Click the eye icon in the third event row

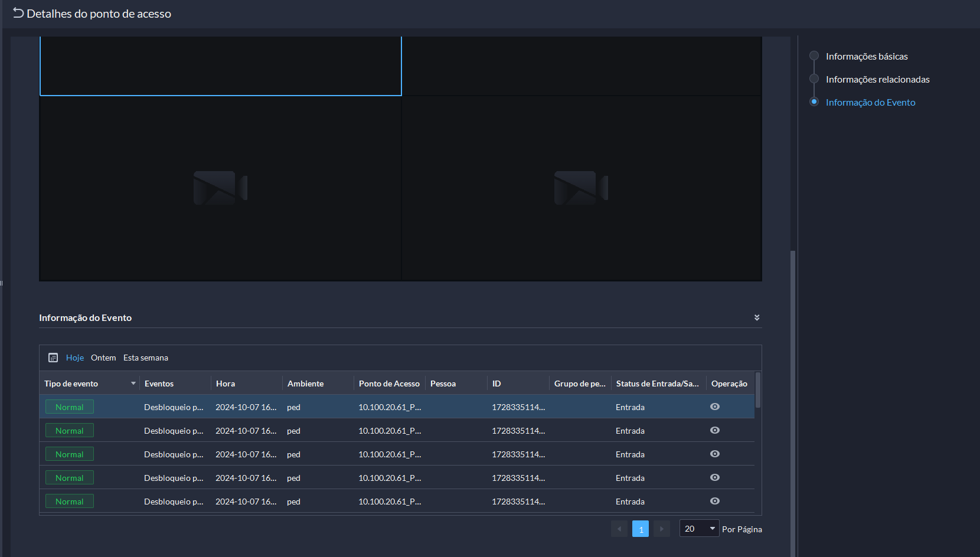click(714, 454)
